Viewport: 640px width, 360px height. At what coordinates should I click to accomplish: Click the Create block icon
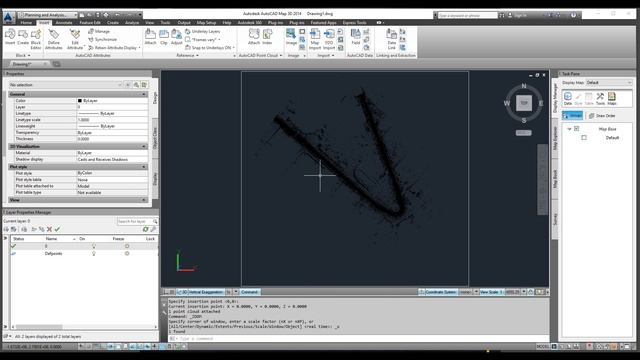coord(23,36)
